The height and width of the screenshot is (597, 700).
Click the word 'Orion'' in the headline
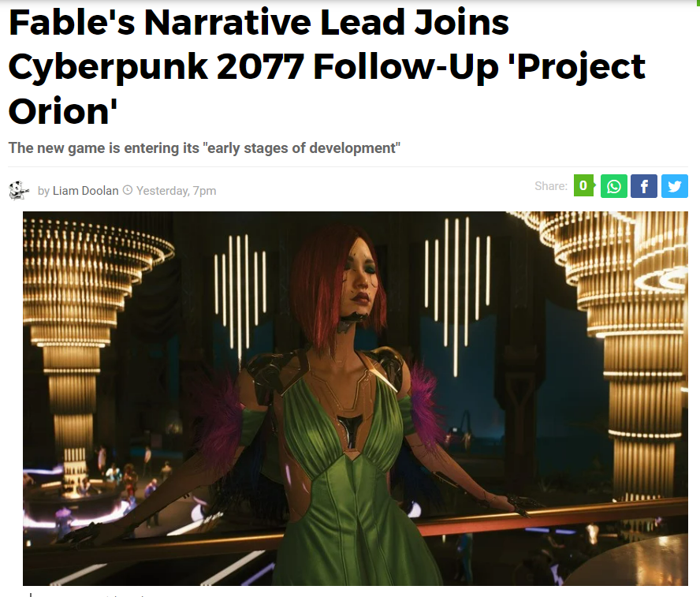[x=63, y=110]
